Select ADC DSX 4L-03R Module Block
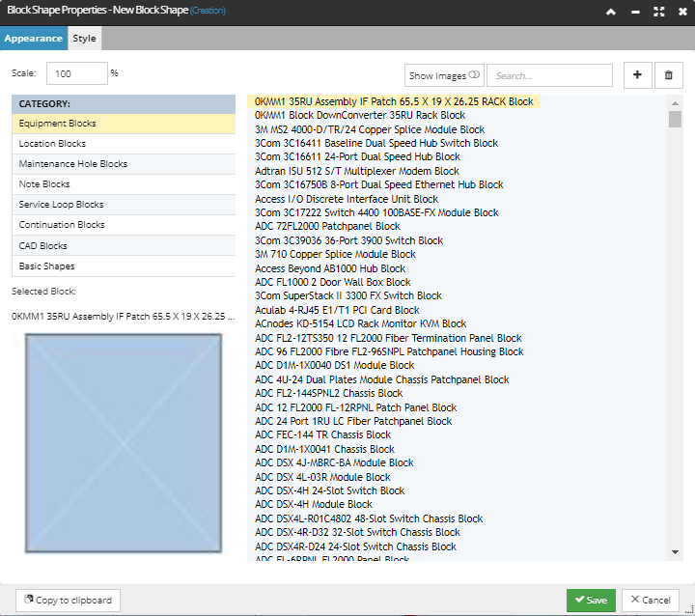 point(322,477)
